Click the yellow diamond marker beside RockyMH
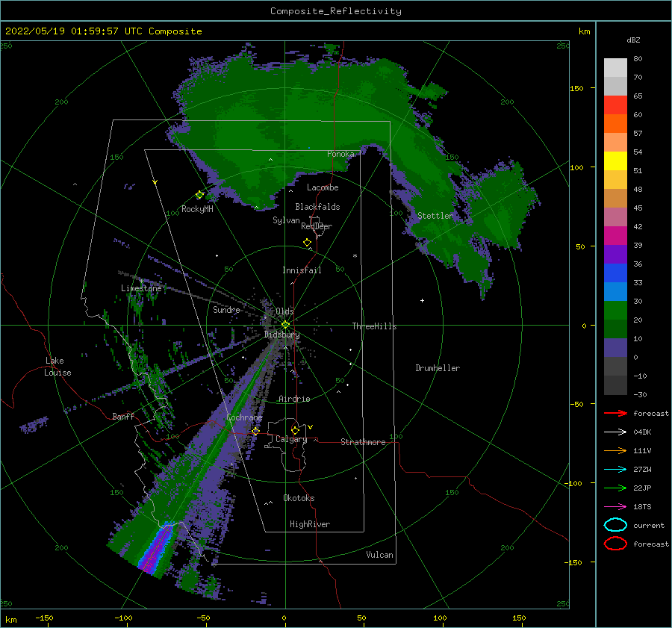This screenshot has height=628, width=672. pyautogui.click(x=199, y=195)
